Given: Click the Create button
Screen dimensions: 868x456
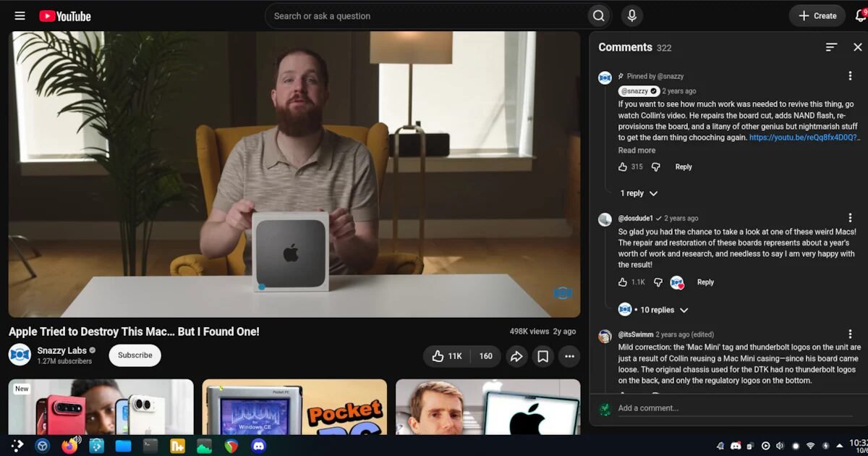Looking at the screenshot, I should pos(817,16).
